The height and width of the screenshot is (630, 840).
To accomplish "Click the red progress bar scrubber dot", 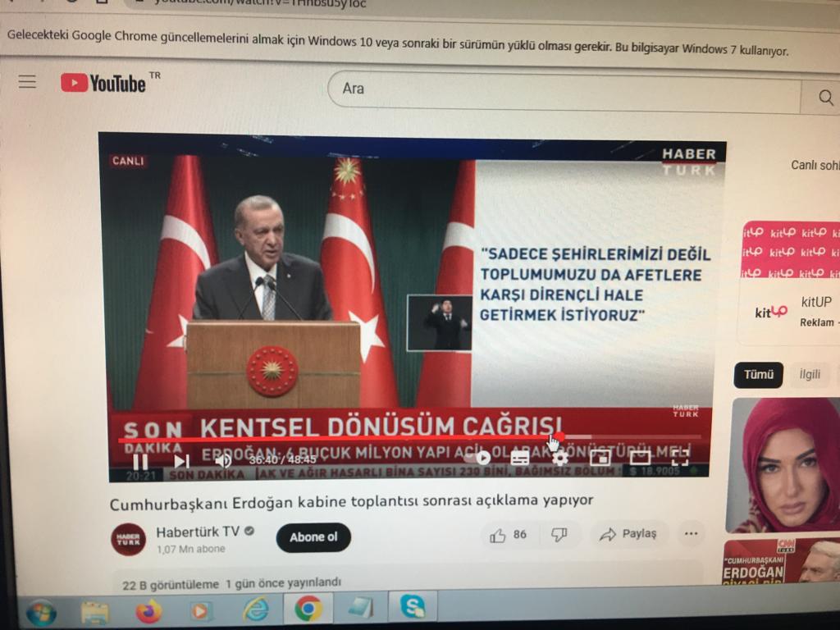I will [559, 437].
